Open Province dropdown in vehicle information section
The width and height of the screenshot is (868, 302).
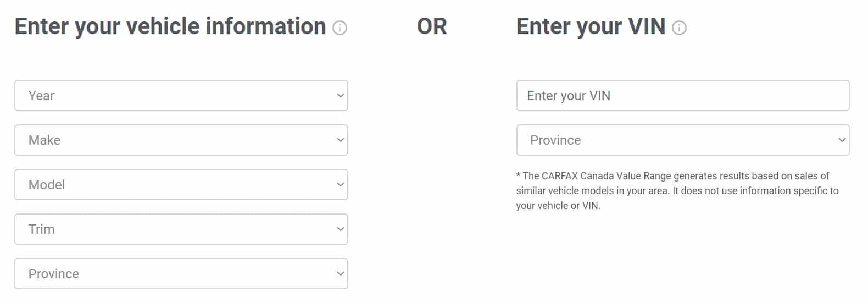(x=181, y=273)
